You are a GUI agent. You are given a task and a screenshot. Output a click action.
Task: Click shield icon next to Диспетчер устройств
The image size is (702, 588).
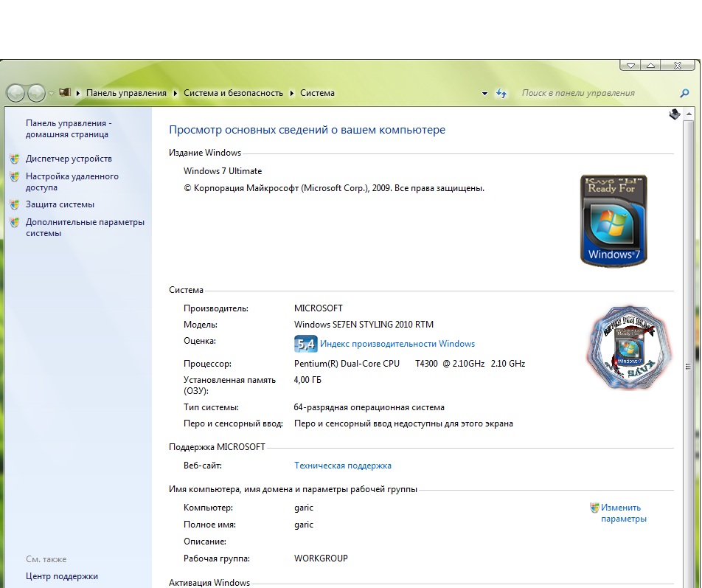pyautogui.click(x=15, y=159)
